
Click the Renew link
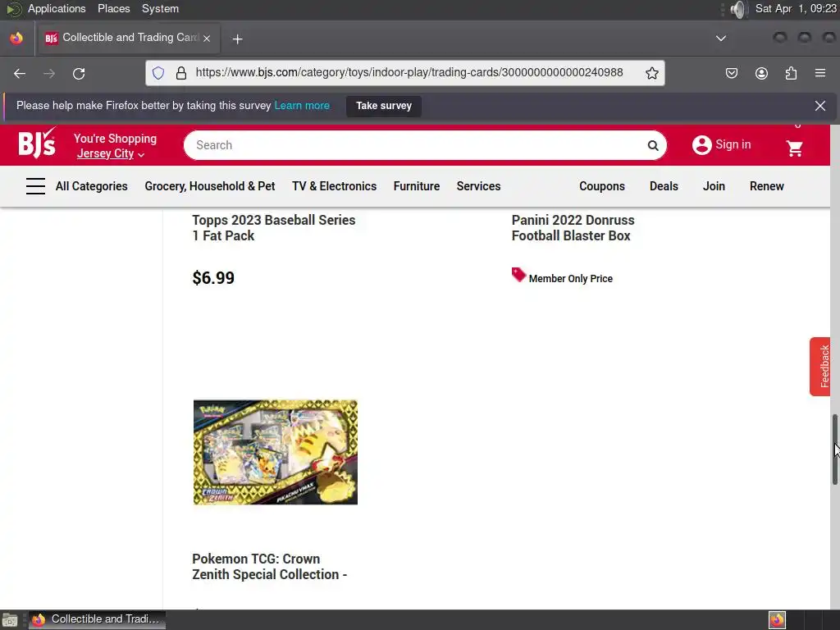pyautogui.click(x=767, y=186)
